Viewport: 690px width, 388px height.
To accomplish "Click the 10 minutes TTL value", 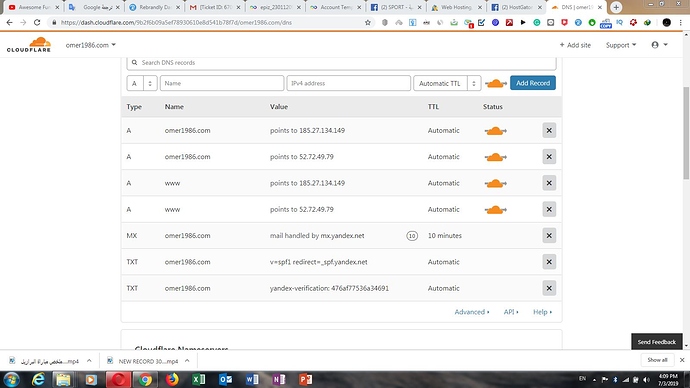I will click(x=444, y=236).
